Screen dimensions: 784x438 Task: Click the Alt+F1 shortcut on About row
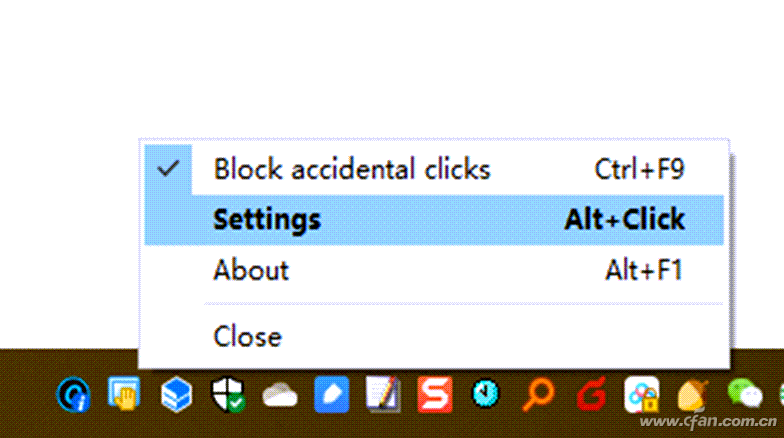pos(644,270)
